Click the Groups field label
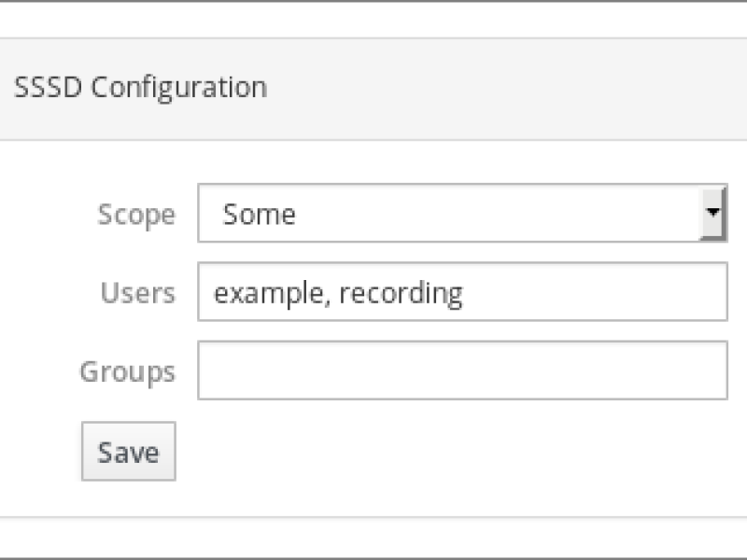 (x=128, y=371)
